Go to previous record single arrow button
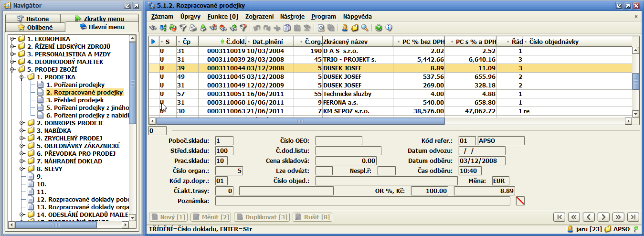The image size is (644, 236). [589, 217]
